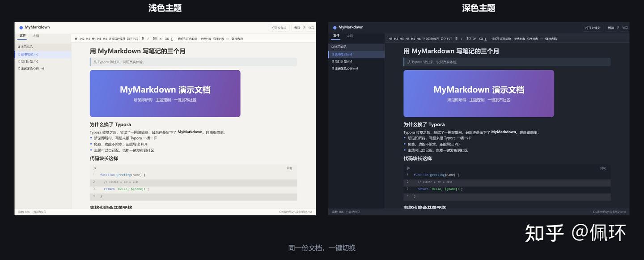Click Typora quote block in light theme editor
The width and height of the screenshot is (644, 260).
coord(193,62)
